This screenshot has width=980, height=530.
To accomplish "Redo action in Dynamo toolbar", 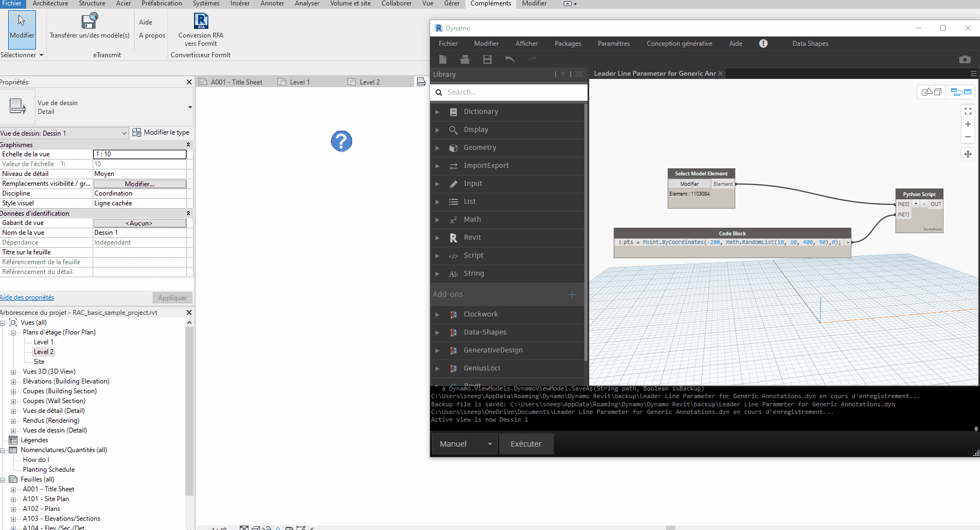I will (x=532, y=59).
